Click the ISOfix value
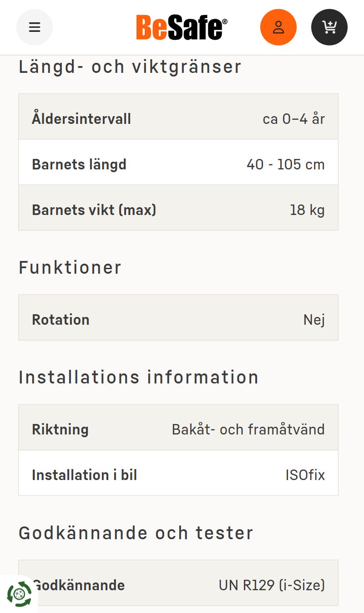The image size is (364, 613). pyautogui.click(x=305, y=475)
